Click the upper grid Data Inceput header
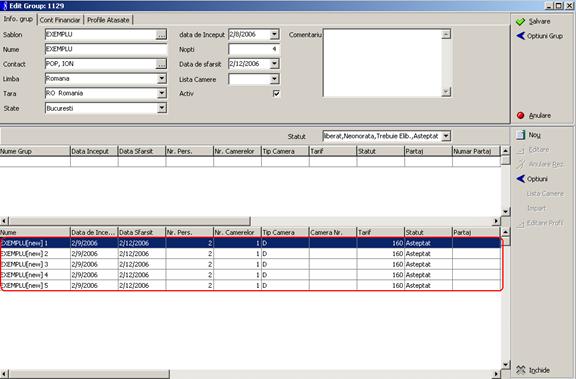The width and height of the screenshot is (576, 379). coord(94,151)
